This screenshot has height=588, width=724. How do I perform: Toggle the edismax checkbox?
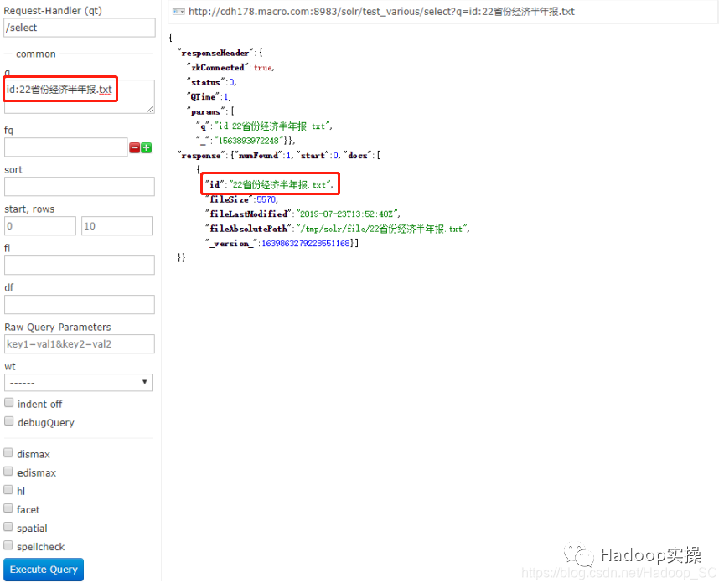click(8, 472)
